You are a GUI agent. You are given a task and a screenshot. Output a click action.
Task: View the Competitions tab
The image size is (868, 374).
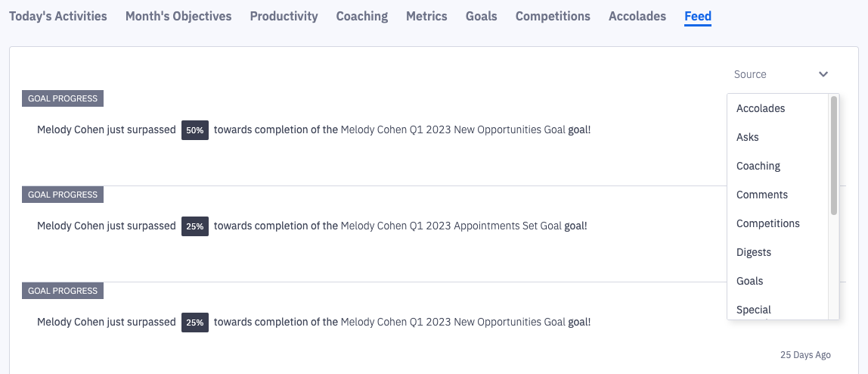[x=553, y=16]
